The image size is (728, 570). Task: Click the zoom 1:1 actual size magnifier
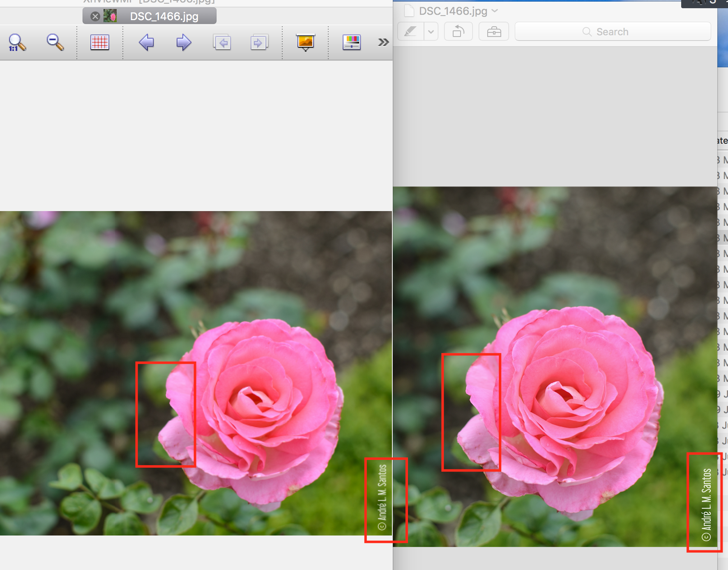[x=17, y=42]
